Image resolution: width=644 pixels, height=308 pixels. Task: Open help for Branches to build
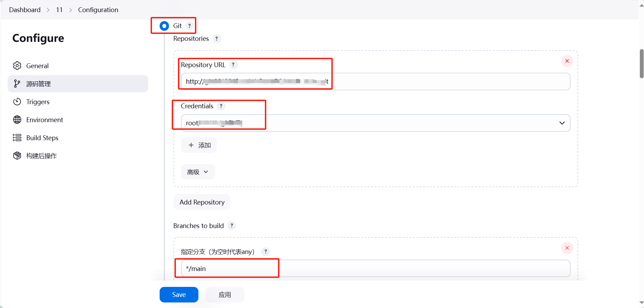pos(232,226)
